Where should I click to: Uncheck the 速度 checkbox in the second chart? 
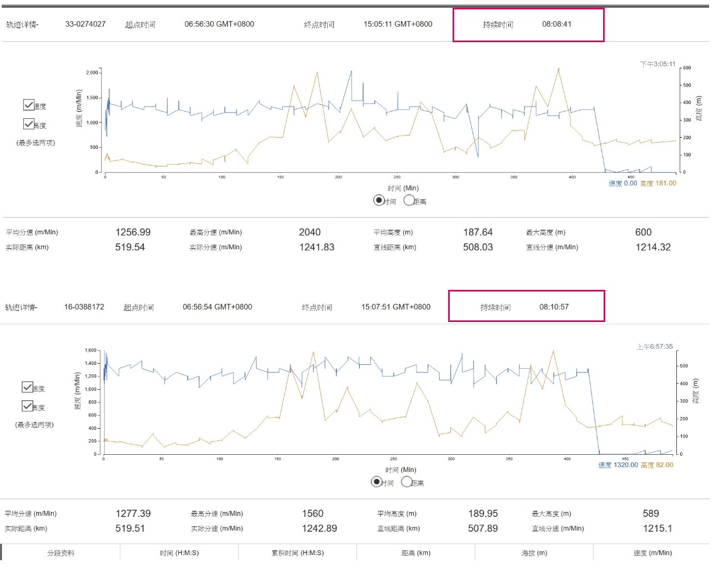tap(27, 387)
